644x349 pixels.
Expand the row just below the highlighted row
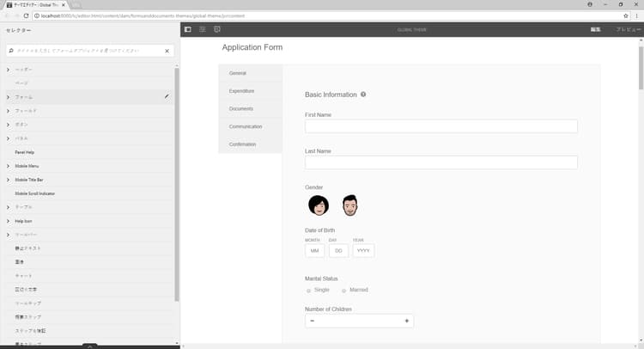tap(8, 111)
